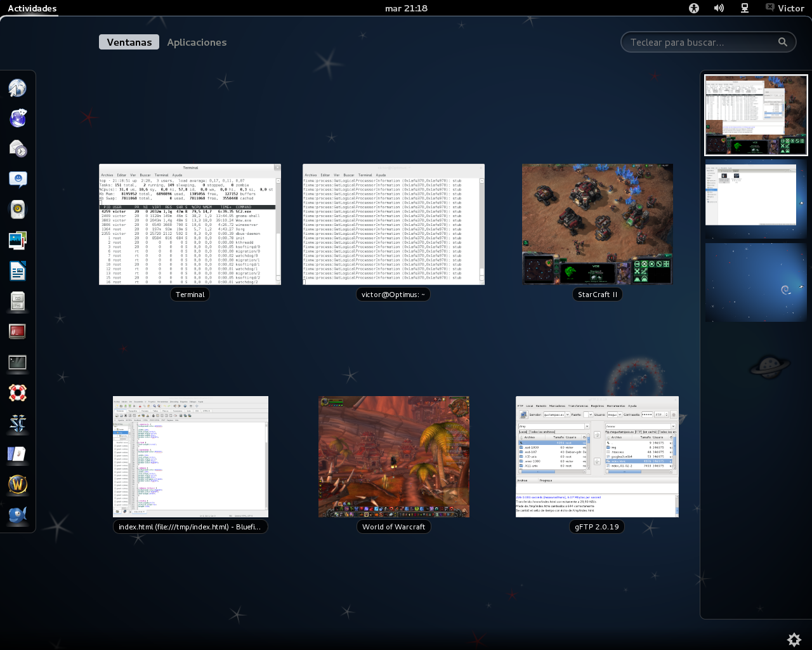Launch the red root terminal dock icon
Viewport: 812px width, 650px height.
[18, 331]
